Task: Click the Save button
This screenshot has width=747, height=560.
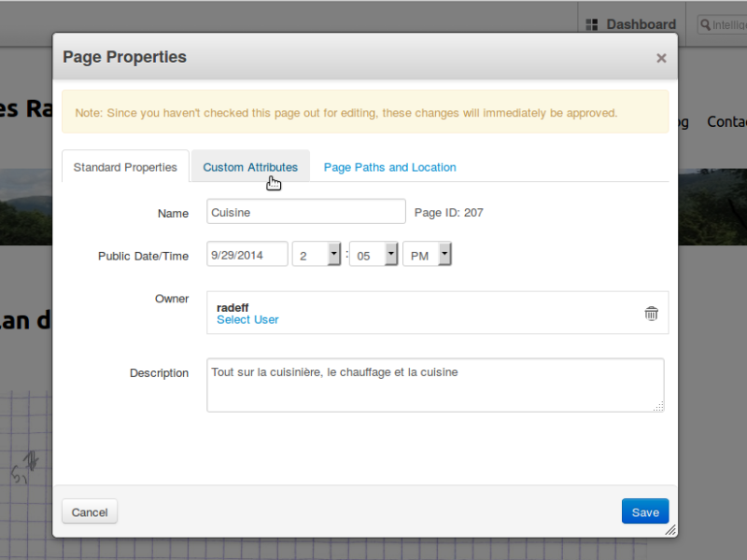Action: [645, 511]
